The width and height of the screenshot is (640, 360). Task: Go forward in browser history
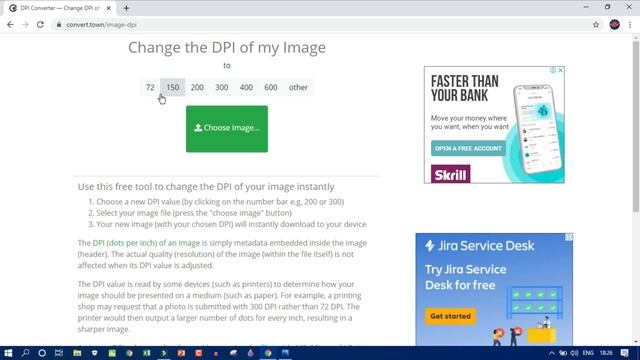25,24
